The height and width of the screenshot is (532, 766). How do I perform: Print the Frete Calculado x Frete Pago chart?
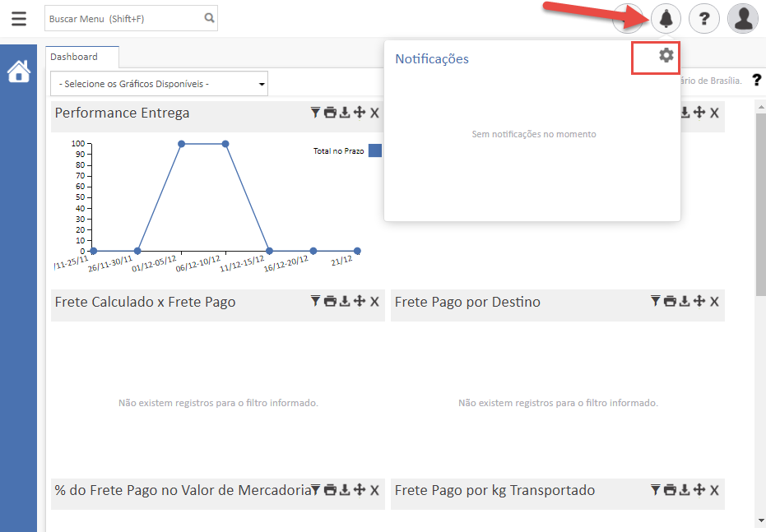click(x=330, y=302)
